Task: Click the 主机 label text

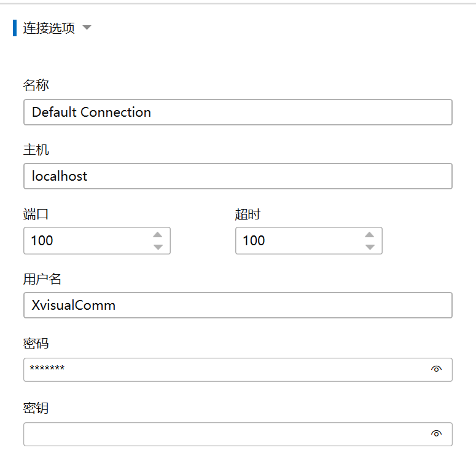Action: coord(36,150)
